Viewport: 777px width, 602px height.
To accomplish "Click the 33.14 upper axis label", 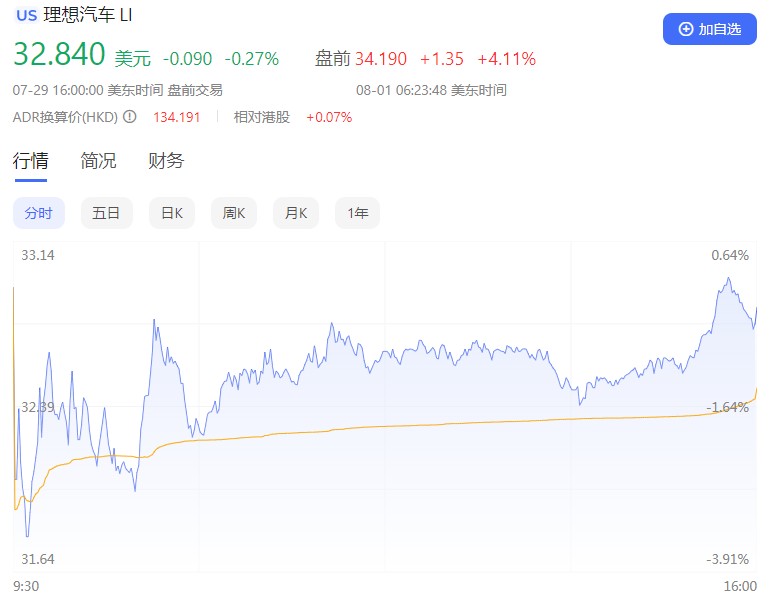I will click(x=38, y=255).
